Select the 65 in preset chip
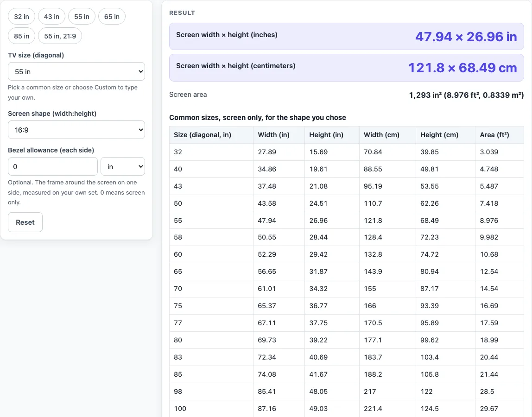The image size is (532, 417). [112, 17]
